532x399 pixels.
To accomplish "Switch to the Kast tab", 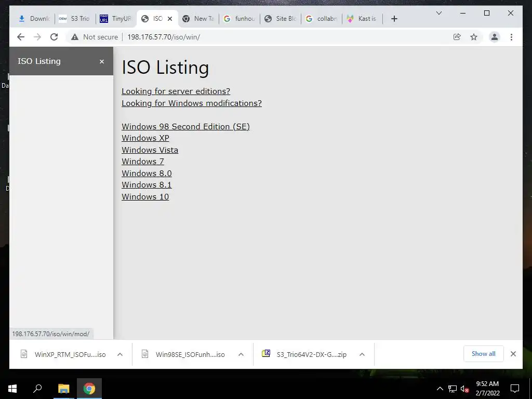I will pyautogui.click(x=363, y=19).
